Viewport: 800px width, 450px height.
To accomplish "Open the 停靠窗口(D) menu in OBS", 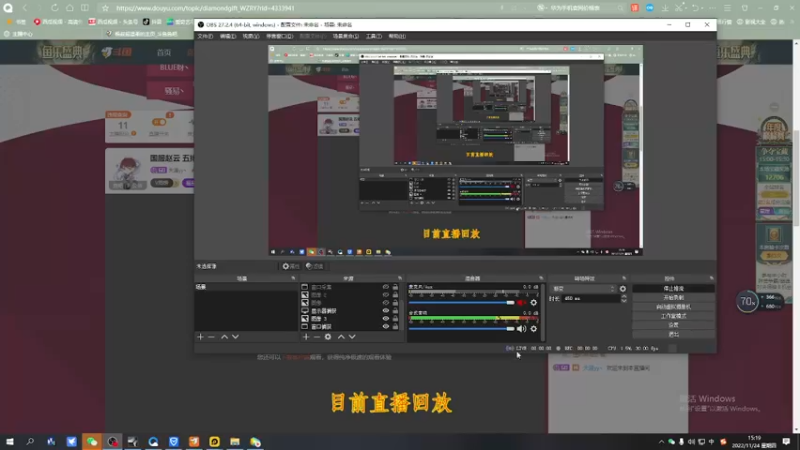I will pos(279,36).
